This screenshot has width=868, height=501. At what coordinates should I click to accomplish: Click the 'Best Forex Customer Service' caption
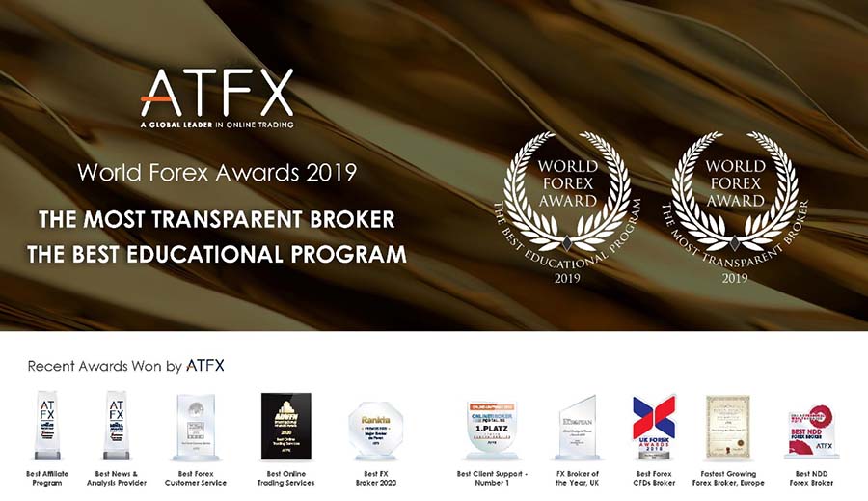196,478
